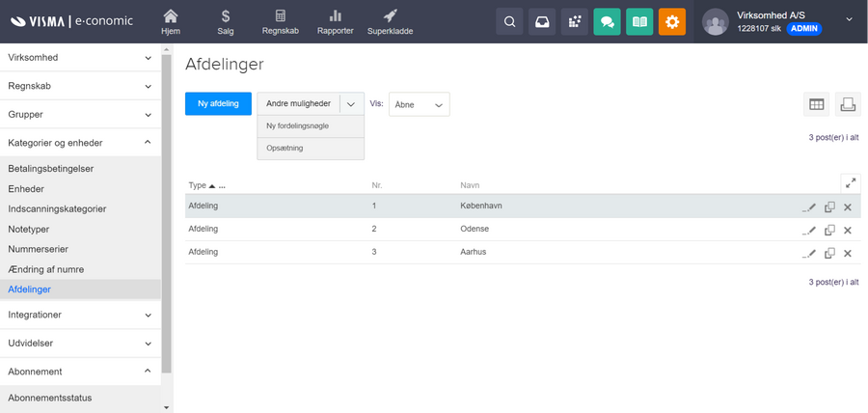Open the inbox tray icon
868x413 pixels.
click(542, 22)
